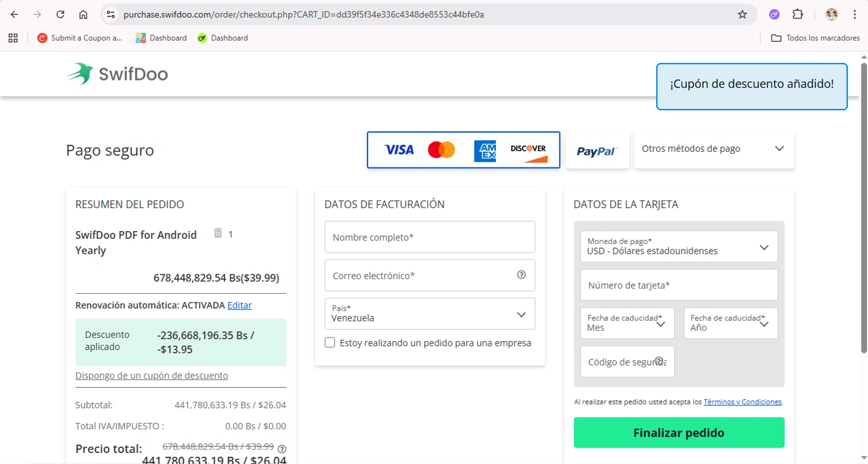The width and height of the screenshot is (868, 464).
Task: Go back to the previous page
Action: tap(14, 14)
